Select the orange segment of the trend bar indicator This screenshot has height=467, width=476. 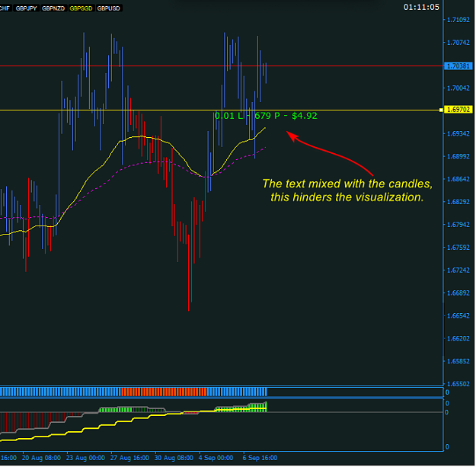click(164, 392)
